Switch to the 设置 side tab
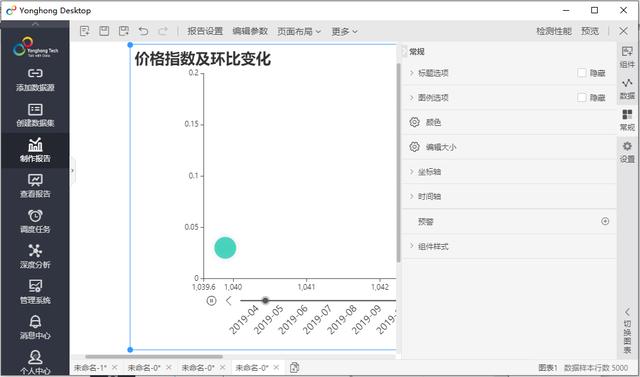 pyautogui.click(x=627, y=152)
